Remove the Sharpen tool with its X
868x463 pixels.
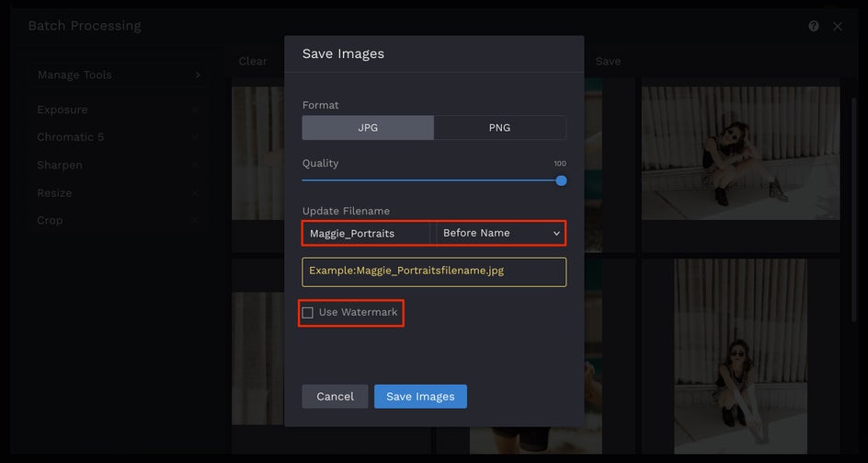click(195, 166)
